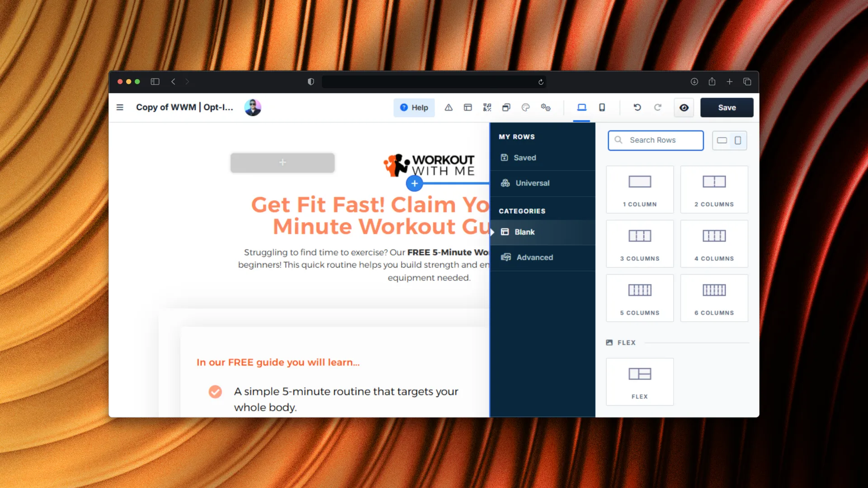
Task: Click the Save button
Action: pos(726,108)
